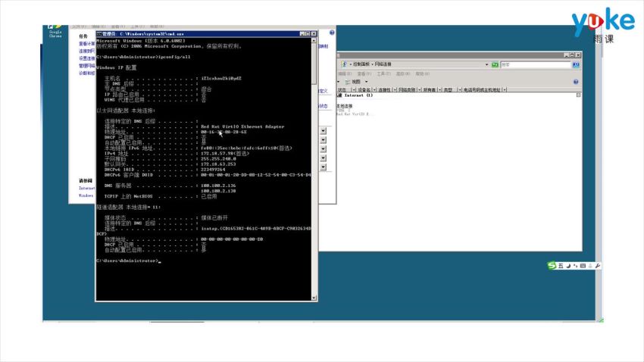Click the subnet mask 255.255.240.0 text
Viewport: 644px width, 362px height.
pyautogui.click(x=218, y=158)
